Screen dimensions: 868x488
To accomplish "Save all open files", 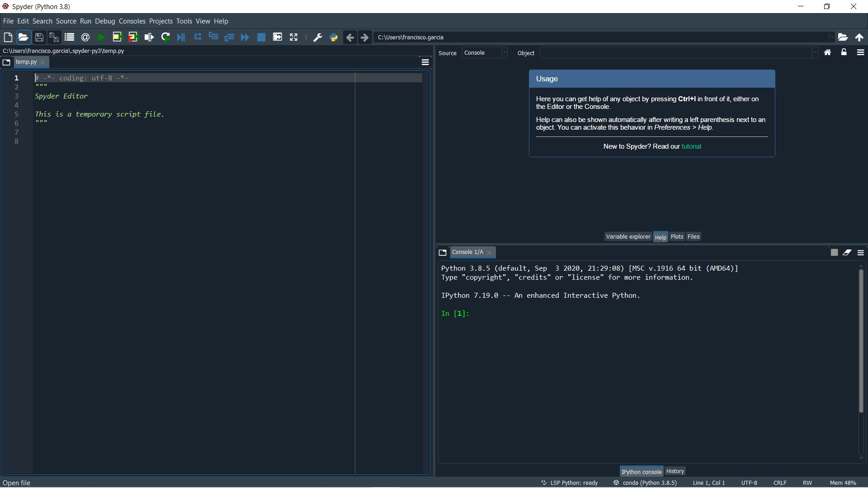I will click(x=54, y=37).
